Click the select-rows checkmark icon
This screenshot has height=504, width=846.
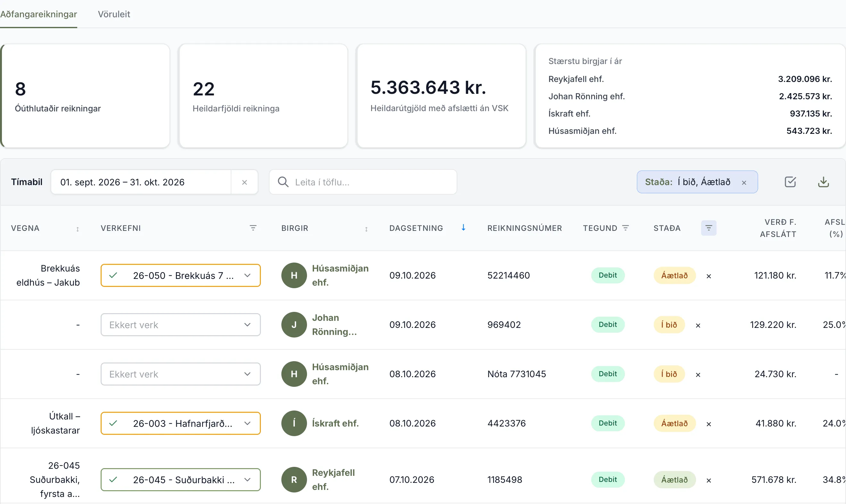tap(790, 182)
